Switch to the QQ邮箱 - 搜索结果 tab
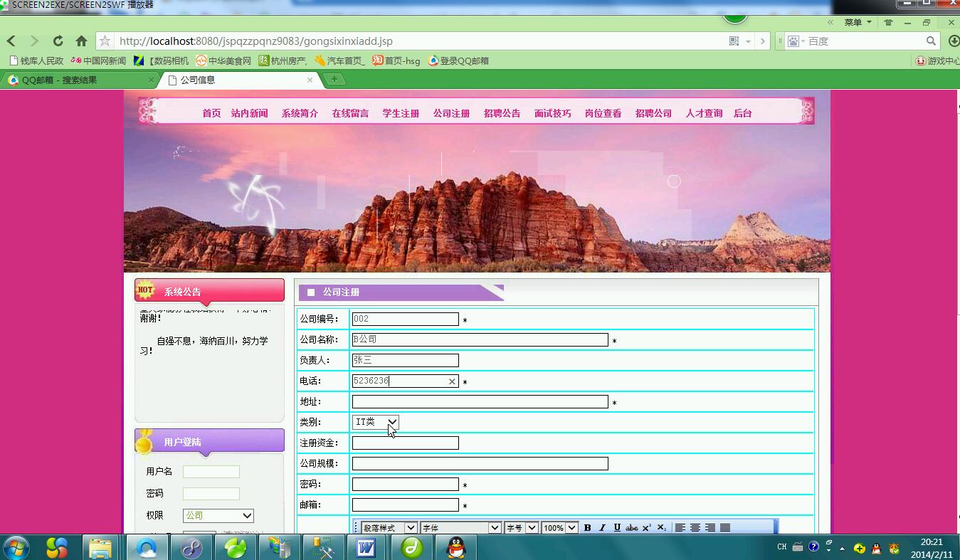Screen dimensions: 960x560 click(x=79, y=80)
